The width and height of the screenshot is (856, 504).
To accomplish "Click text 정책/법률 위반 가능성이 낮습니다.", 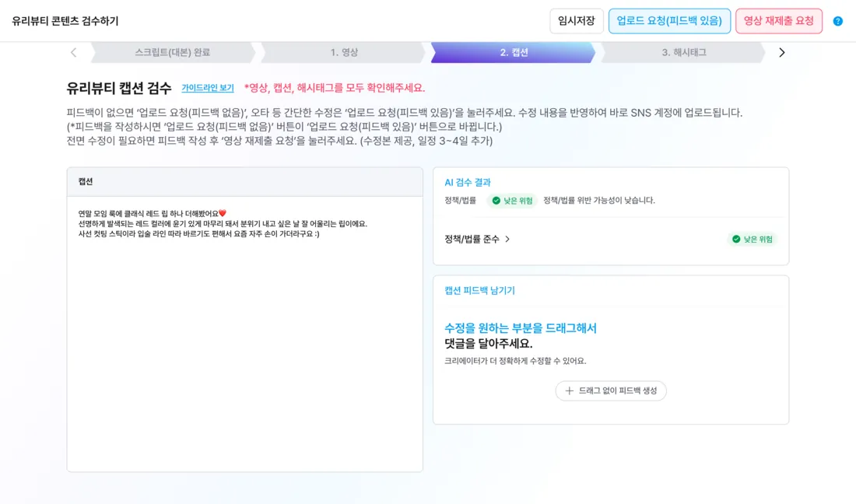I will pos(599,201).
